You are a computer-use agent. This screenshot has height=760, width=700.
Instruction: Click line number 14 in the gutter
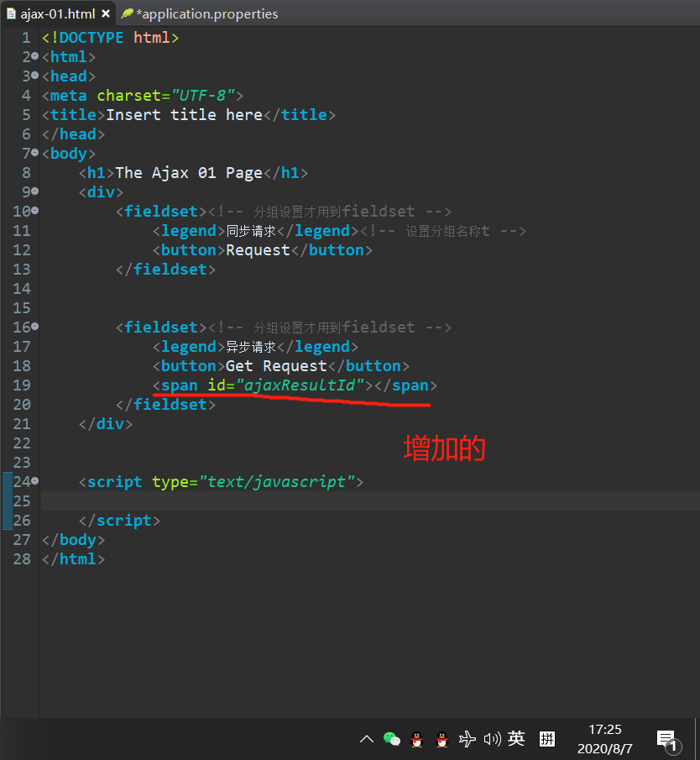(x=22, y=288)
